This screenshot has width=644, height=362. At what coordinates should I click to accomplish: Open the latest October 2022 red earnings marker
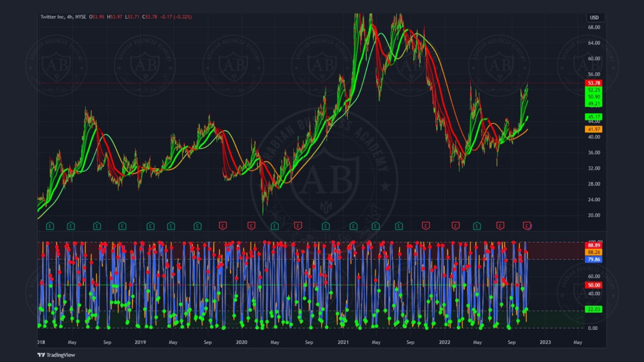point(527,226)
